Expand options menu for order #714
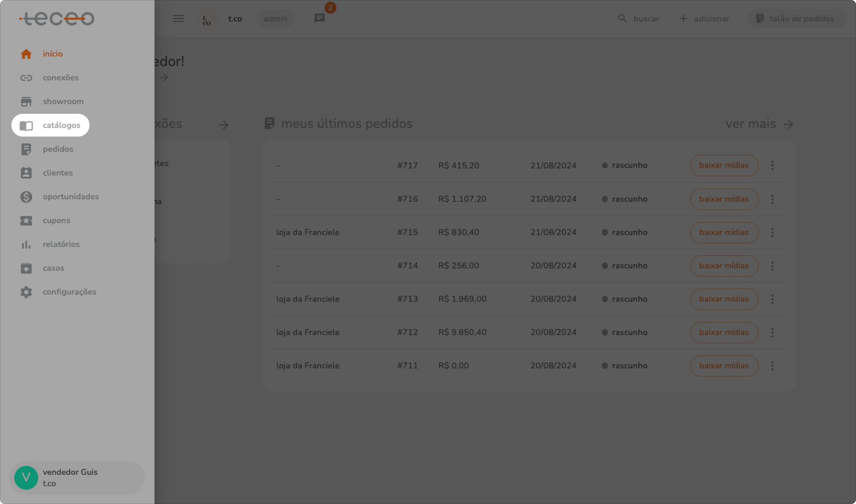Screen dimensions: 856x504 772,266
